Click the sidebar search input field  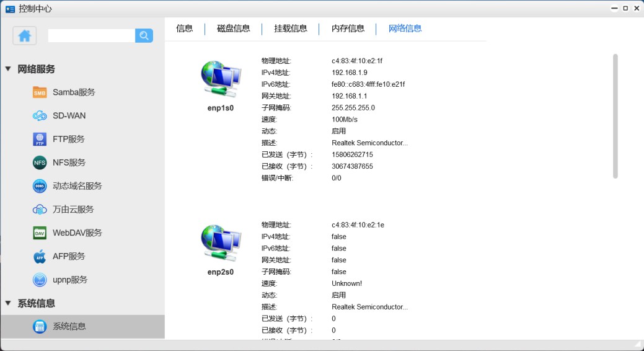91,36
